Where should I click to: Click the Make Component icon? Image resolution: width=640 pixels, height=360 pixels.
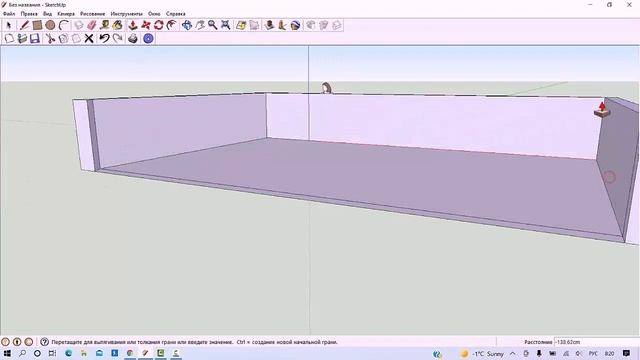click(x=79, y=25)
